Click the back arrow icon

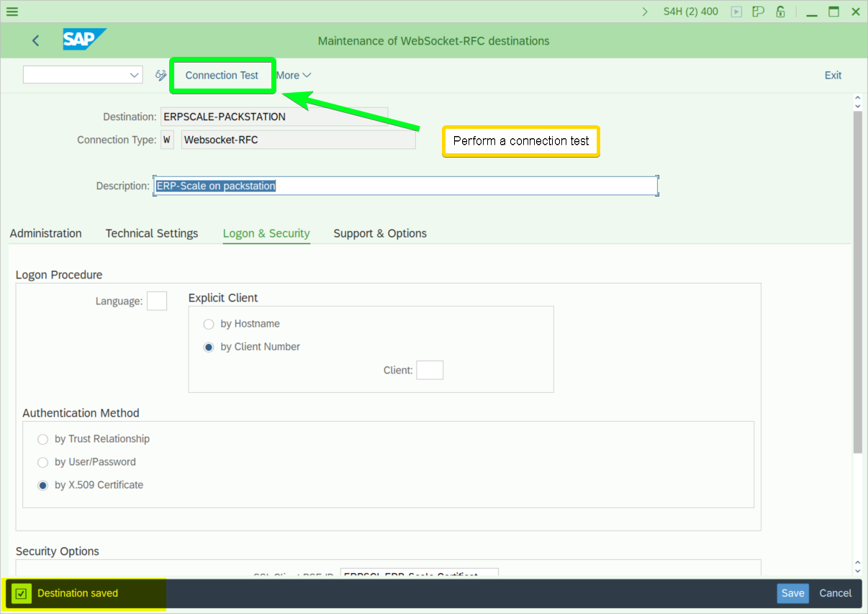pyautogui.click(x=35, y=41)
